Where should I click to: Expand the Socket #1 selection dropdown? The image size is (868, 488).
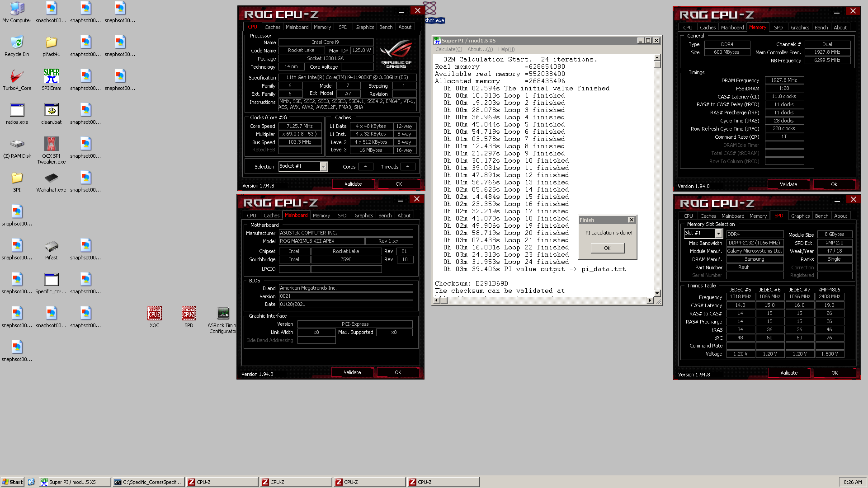323,167
